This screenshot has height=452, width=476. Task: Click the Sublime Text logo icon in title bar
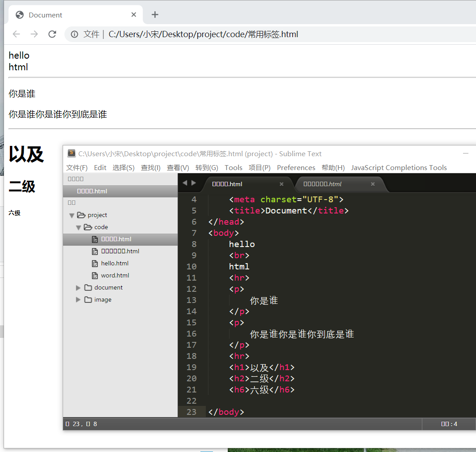point(71,153)
